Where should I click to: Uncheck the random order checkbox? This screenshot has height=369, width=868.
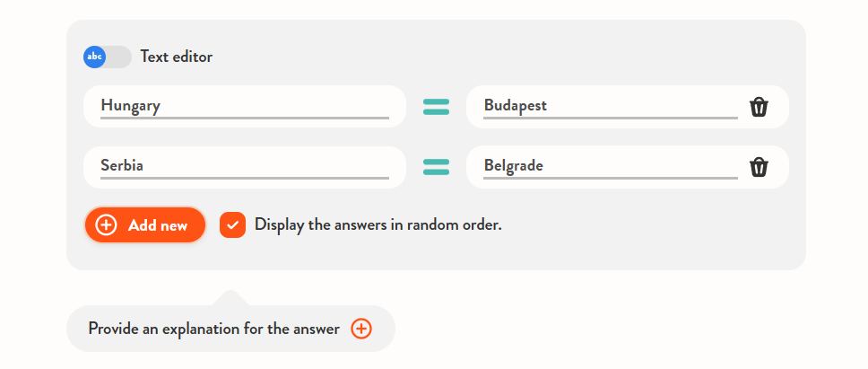pyautogui.click(x=232, y=224)
